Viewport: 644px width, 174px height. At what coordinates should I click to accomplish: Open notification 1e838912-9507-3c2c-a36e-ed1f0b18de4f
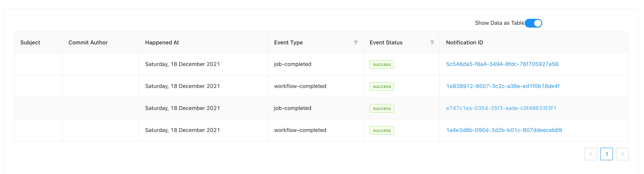point(503,86)
